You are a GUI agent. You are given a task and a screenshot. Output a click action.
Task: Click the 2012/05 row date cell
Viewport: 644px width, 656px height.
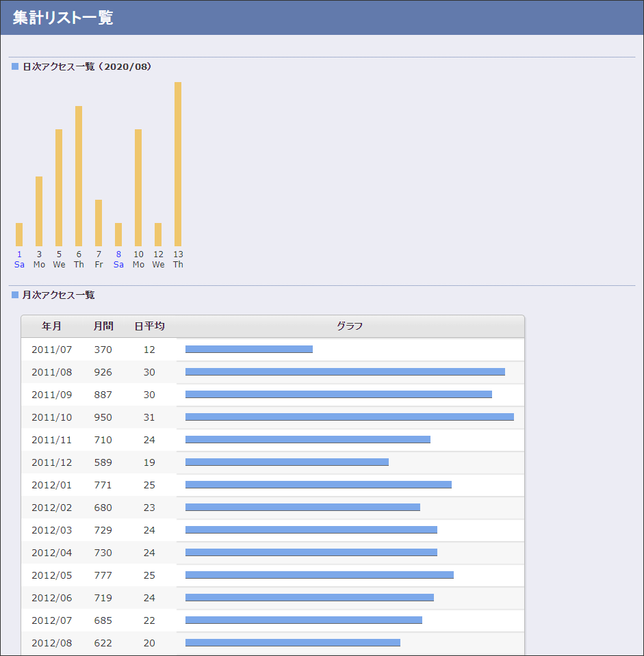point(51,575)
